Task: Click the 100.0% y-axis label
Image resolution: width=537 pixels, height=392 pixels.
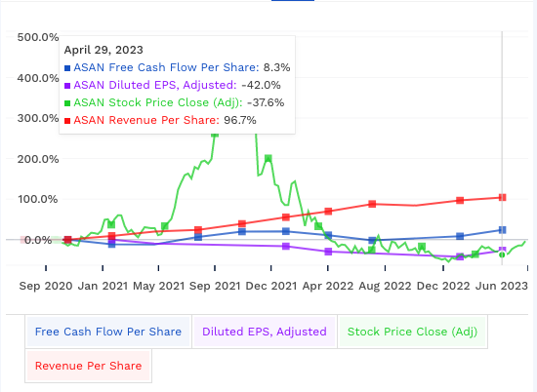Action: tap(38, 199)
